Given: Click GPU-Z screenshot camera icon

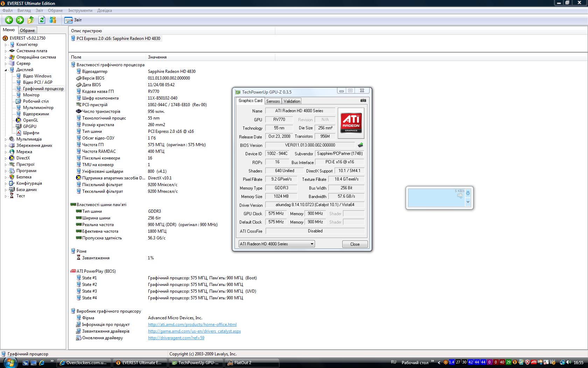Looking at the screenshot, I should click(363, 101).
